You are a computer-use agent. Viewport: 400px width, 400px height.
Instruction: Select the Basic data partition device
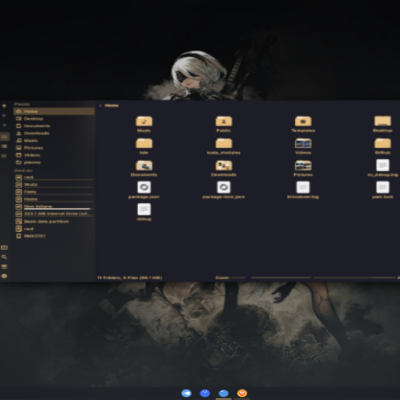click(54, 221)
